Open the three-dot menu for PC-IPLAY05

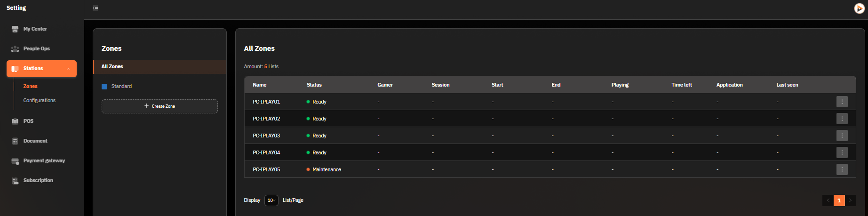[x=842, y=169]
